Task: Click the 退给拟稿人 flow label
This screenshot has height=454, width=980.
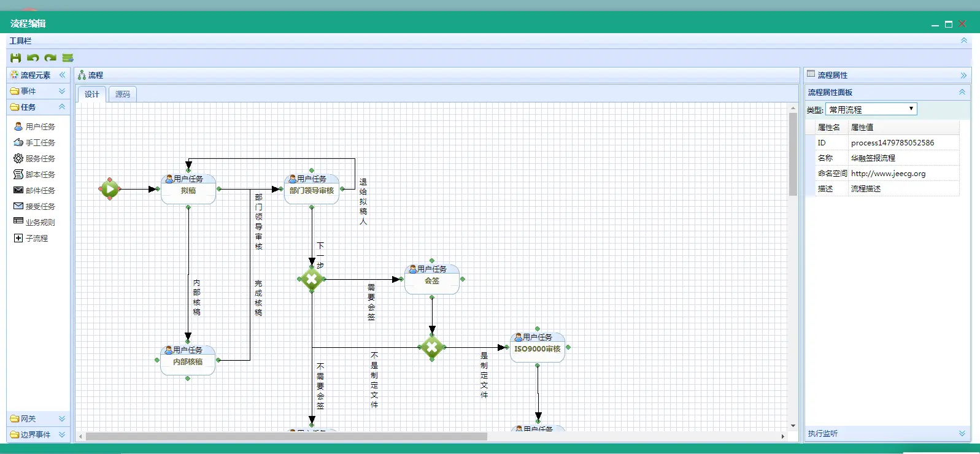Action: click(x=363, y=202)
